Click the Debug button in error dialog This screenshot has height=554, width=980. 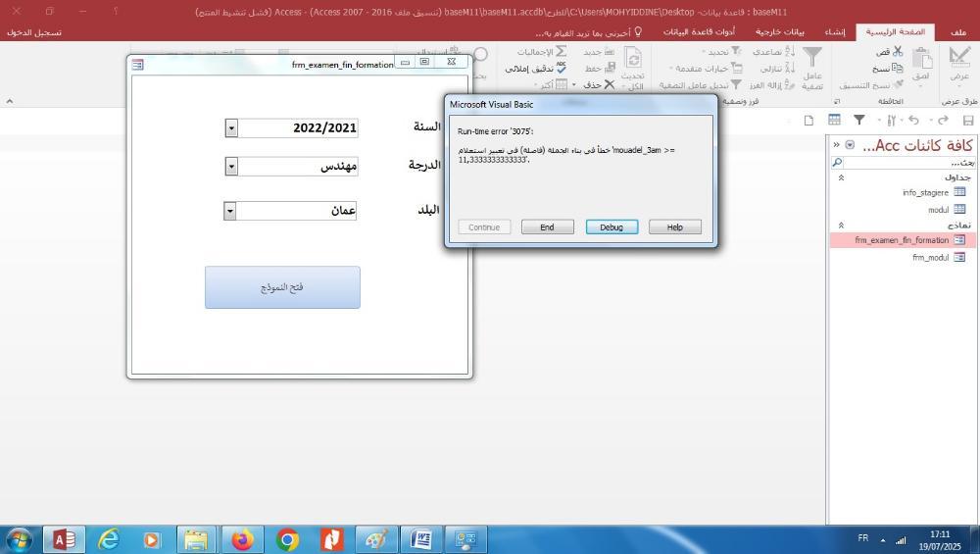click(612, 227)
